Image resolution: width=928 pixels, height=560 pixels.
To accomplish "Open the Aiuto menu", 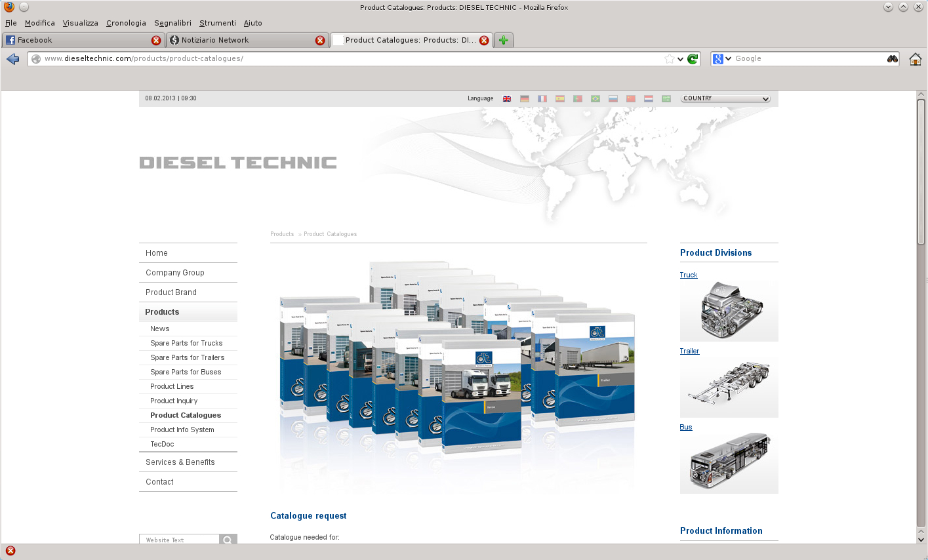I will tap(253, 23).
